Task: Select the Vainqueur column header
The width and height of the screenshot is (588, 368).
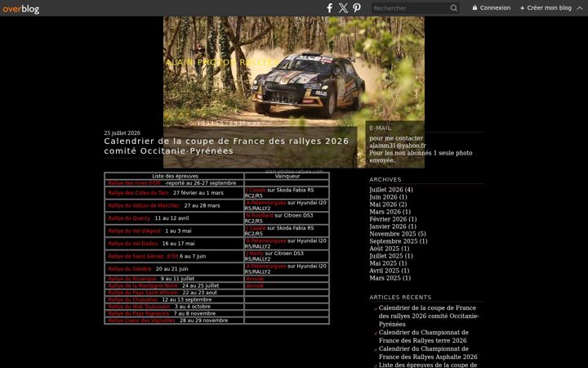Action: 287,176
